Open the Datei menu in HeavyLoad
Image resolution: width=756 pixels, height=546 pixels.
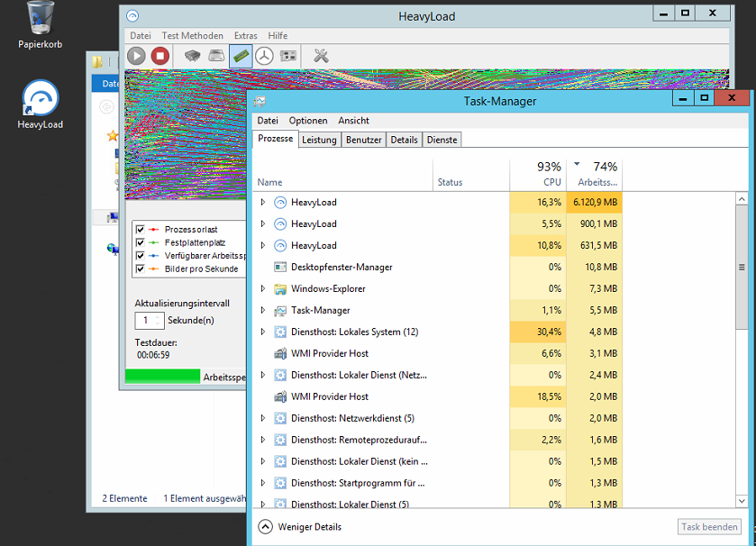coord(141,36)
